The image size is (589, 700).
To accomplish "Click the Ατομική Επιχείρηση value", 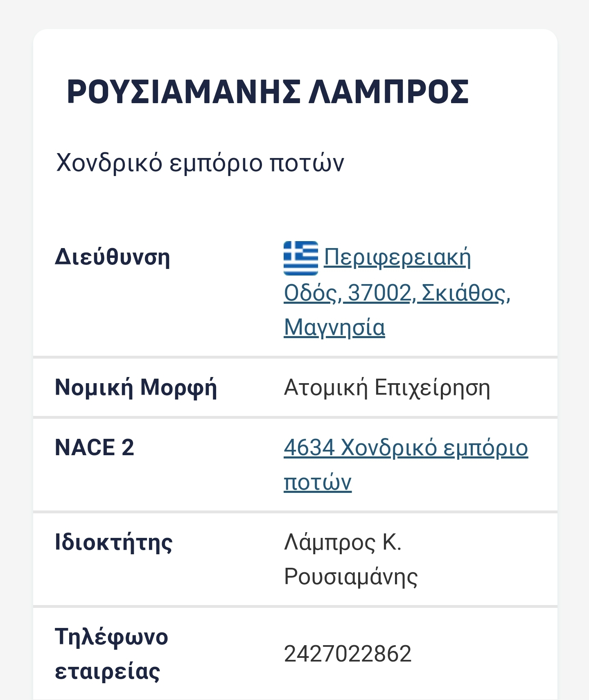I will pos(387,387).
